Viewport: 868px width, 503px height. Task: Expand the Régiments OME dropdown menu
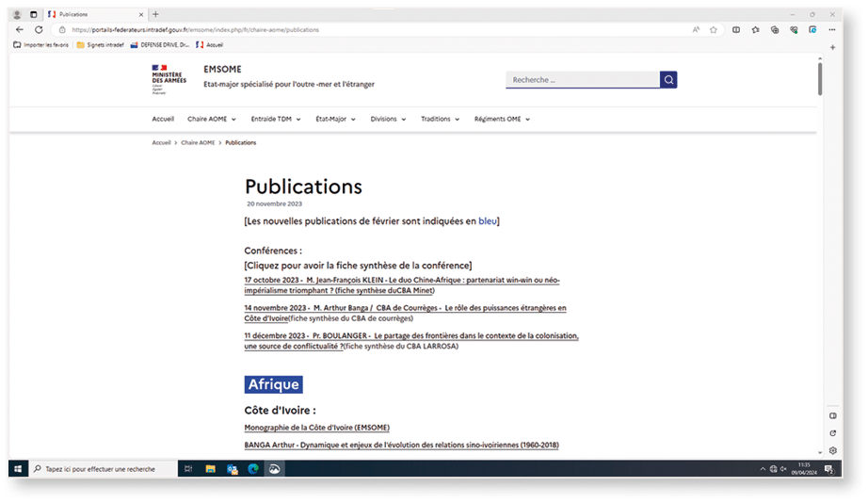pos(502,120)
